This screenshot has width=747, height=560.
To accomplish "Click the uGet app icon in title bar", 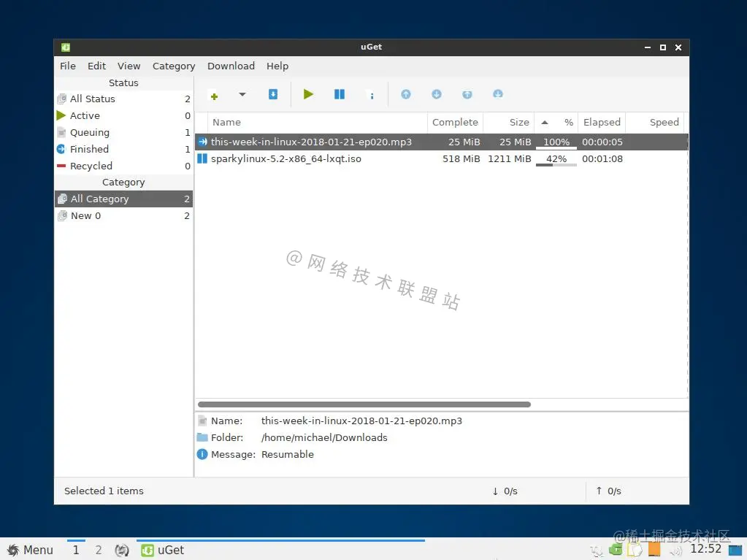I will [66, 47].
